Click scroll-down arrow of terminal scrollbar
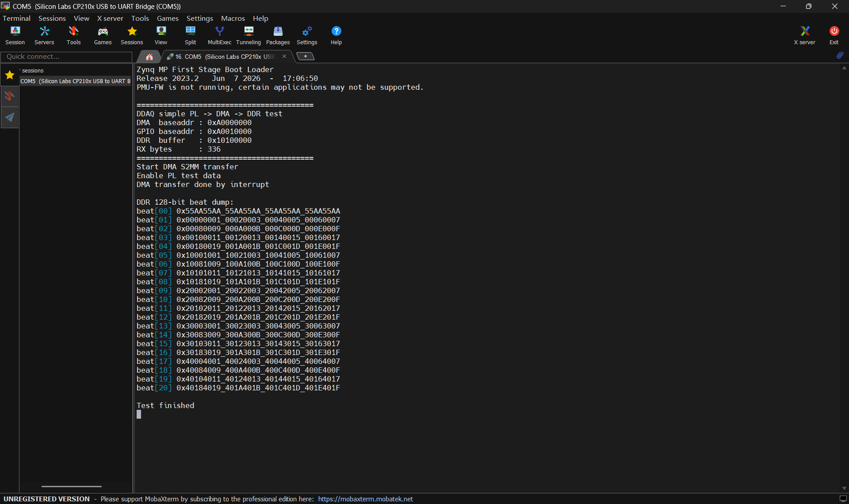The height and width of the screenshot is (504, 849). click(844, 488)
